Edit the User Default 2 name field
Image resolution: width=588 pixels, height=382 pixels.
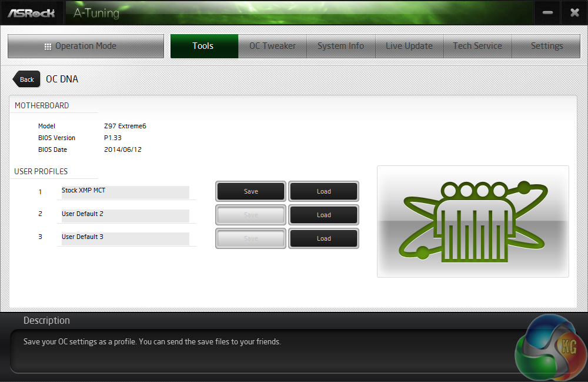(x=125, y=215)
